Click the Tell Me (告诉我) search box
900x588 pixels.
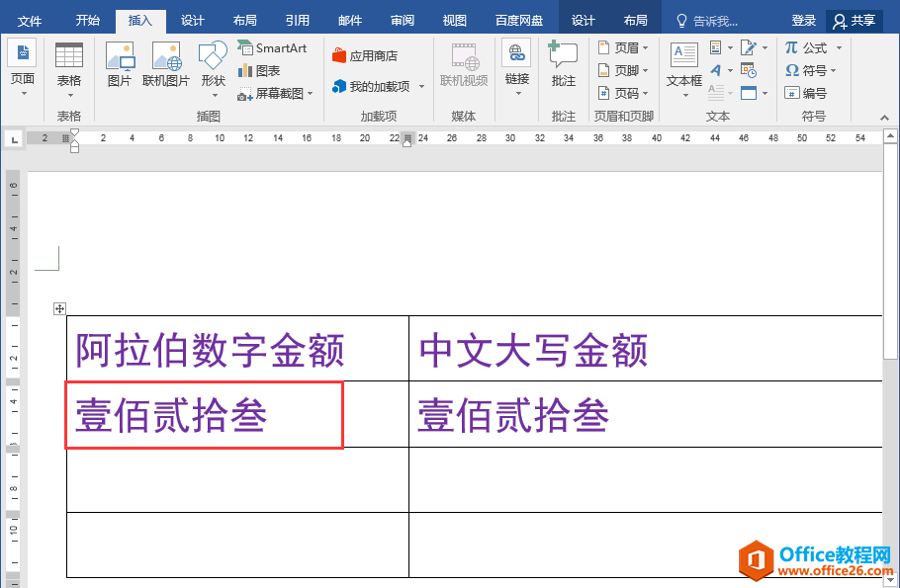point(714,21)
